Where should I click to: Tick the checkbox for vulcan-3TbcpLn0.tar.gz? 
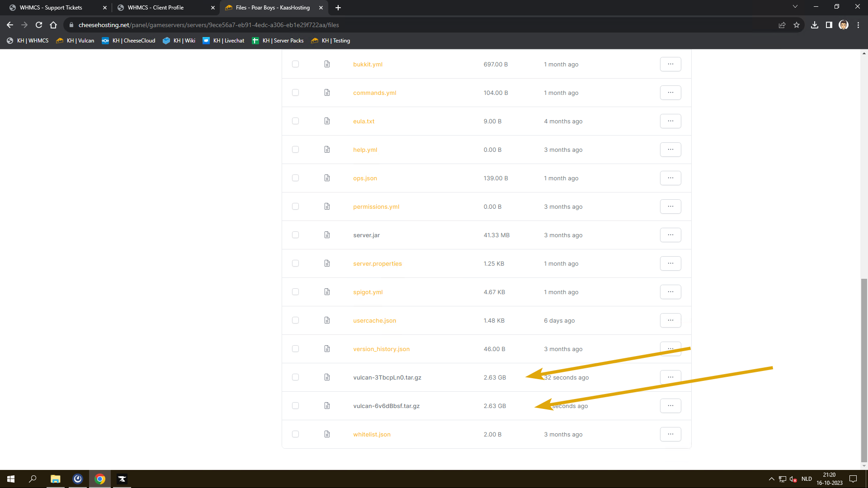[295, 377]
